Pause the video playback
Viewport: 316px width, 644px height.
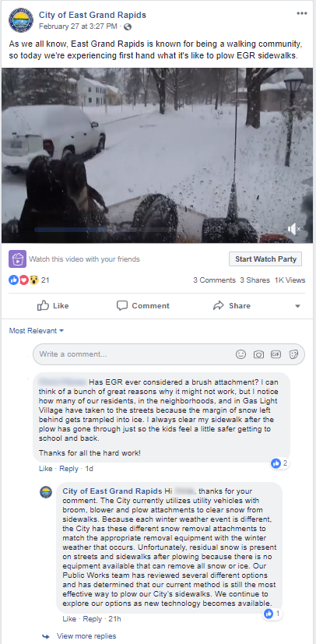pyautogui.click(x=14, y=229)
